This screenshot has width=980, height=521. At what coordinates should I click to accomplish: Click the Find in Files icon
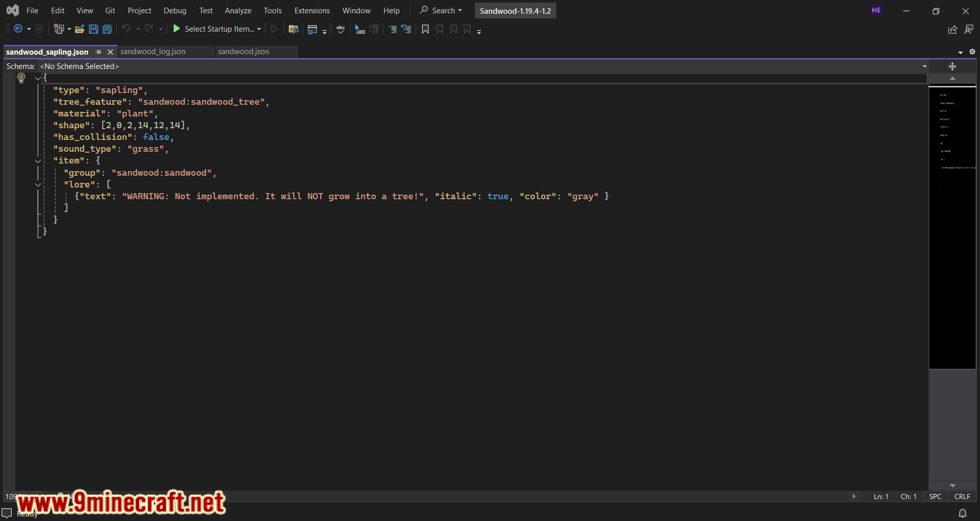293,29
